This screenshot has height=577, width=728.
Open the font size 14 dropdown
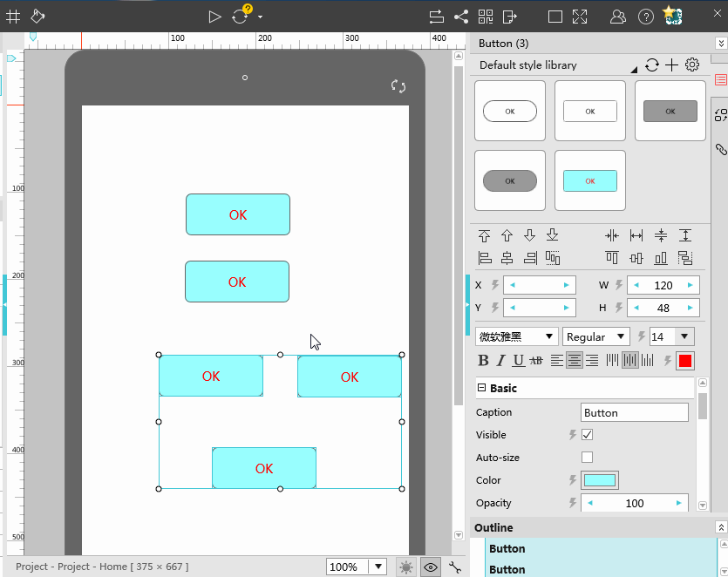pyautogui.click(x=684, y=336)
